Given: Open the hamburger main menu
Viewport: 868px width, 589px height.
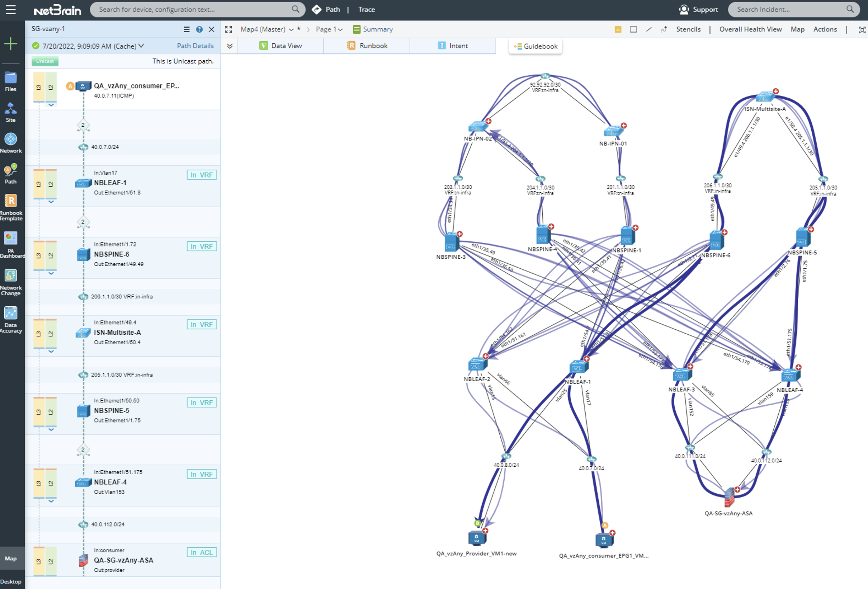Looking at the screenshot, I should [x=11, y=9].
